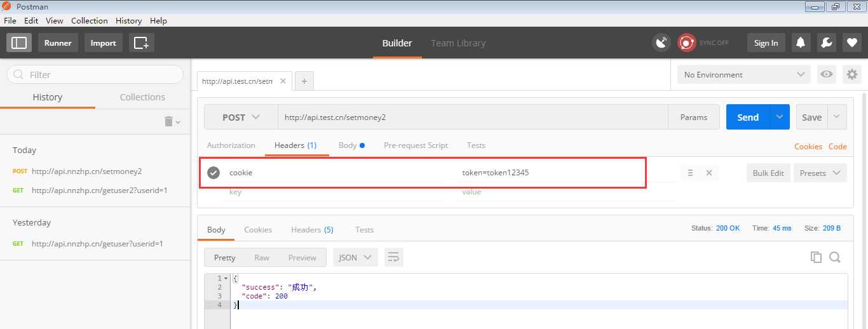Select Pretty response view
This screenshot has height=329, width=868.
(x=225, y=257)
